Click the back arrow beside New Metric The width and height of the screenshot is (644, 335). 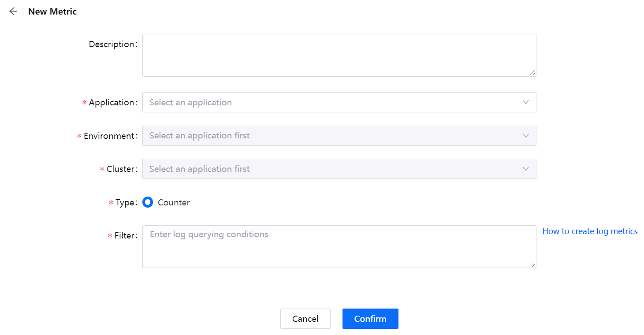13,11
